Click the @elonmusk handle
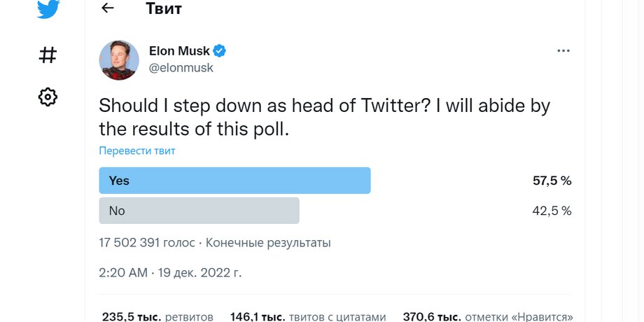Screen dimensions: 644x322 pos(181,68)
